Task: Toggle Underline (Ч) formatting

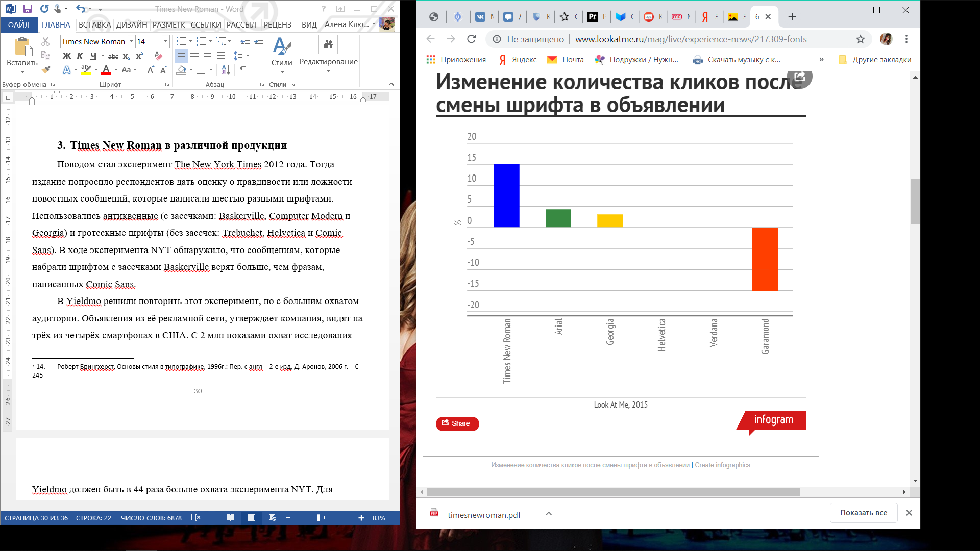Action: click(x=93, y=56)
